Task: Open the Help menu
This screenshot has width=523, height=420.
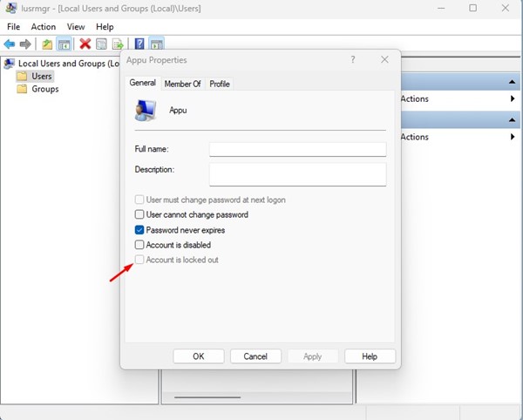Action: coord(105,27)
